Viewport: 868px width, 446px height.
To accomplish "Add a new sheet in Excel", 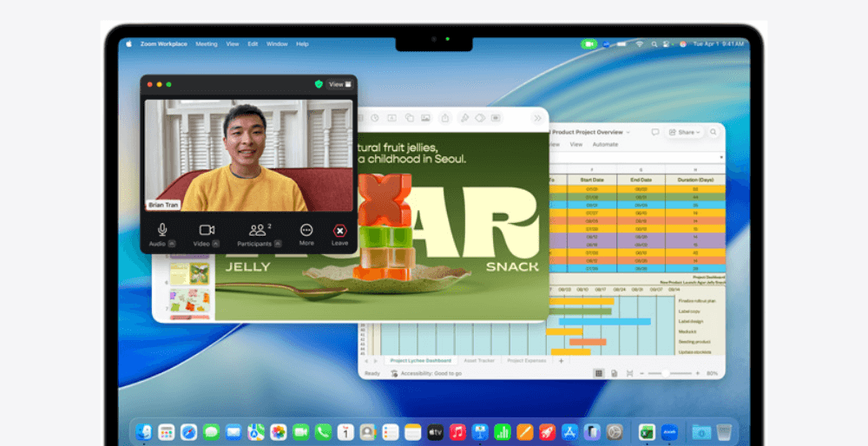I will pyautogui.click(x=561, y=361).
